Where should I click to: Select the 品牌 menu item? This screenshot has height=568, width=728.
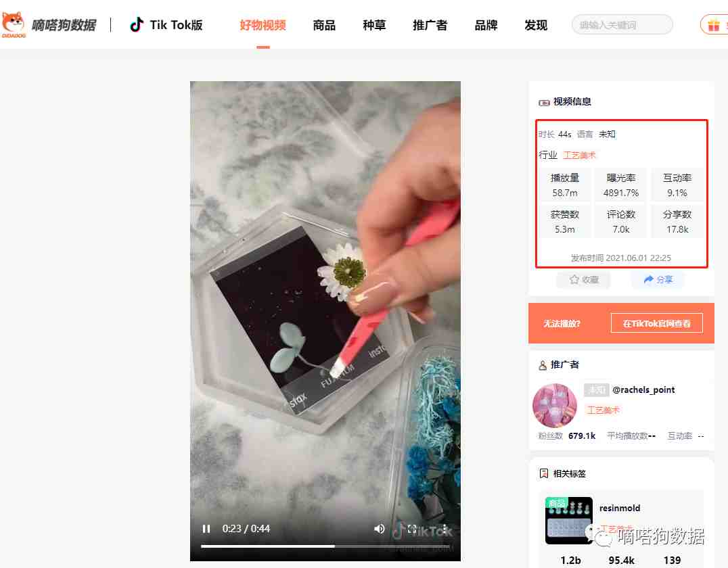click(x=486, y=25)
